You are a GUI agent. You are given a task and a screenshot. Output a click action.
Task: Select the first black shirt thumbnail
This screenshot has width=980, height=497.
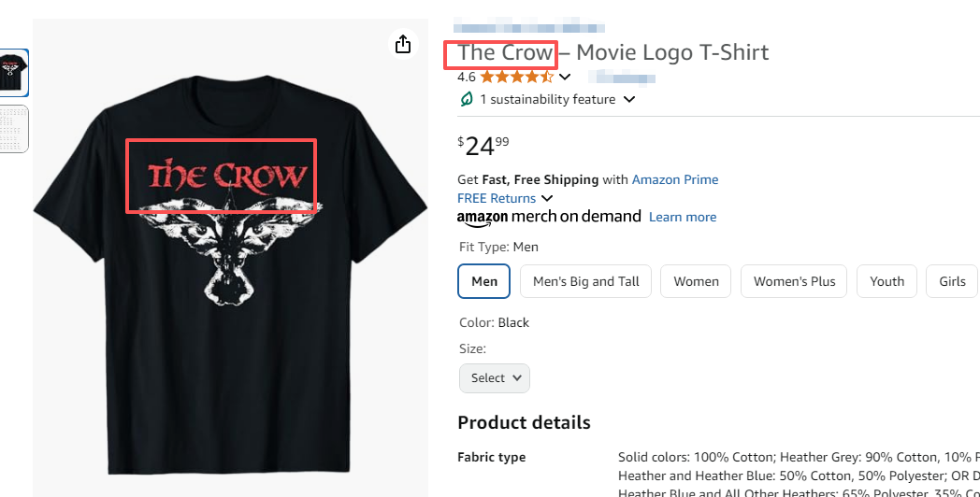[14, 73]
